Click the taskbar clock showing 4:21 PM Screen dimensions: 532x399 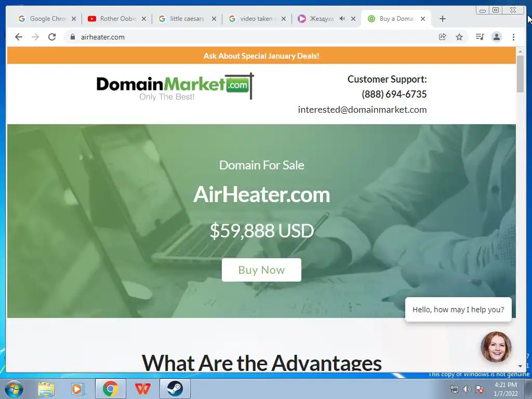506,389
